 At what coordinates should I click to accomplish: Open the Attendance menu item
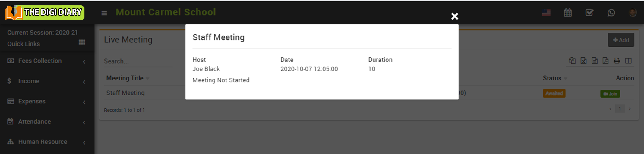pyautogui.click(x=34, y=121)
